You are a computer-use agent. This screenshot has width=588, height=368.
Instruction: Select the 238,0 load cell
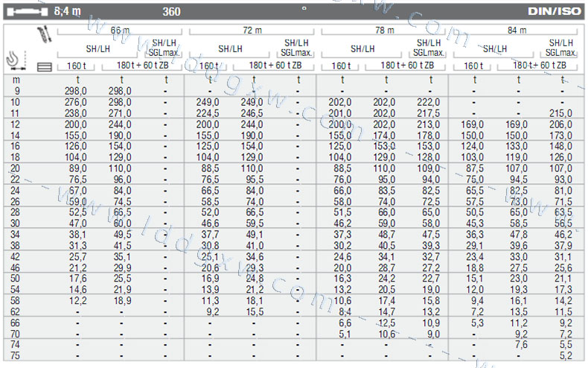click(x=76, y=112)
